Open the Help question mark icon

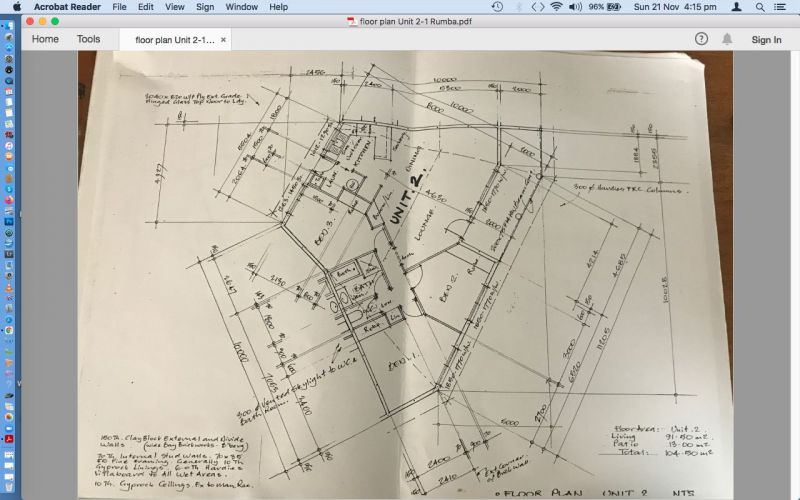tap(701, 39)
